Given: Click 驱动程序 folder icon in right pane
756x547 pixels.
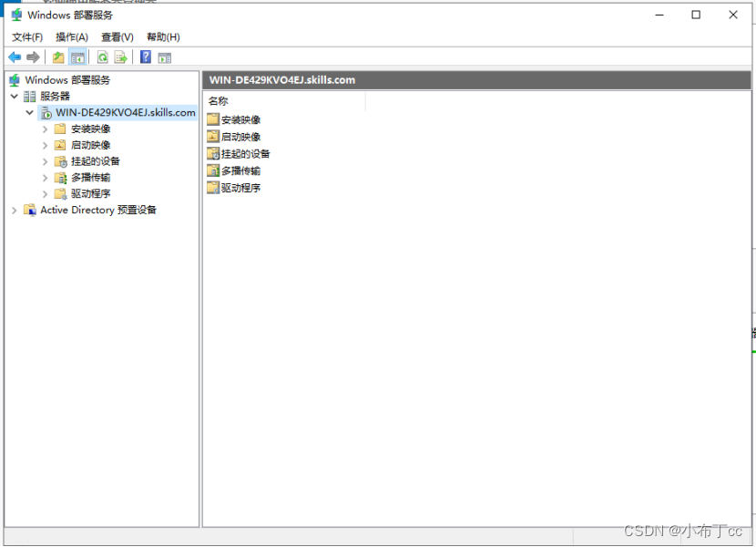Looking at the screenshot, I should point(213,187).
